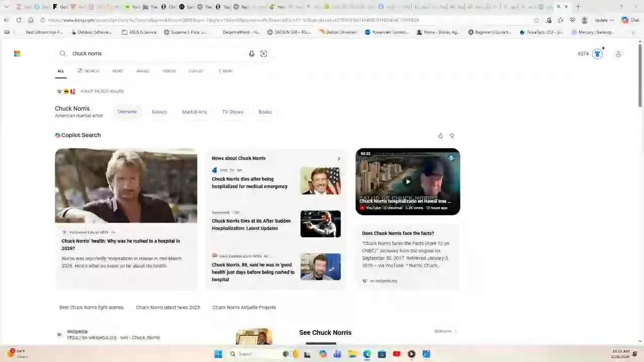
Task: Select the Books pill
Action: pyautogui.click(x=265, y=112)
